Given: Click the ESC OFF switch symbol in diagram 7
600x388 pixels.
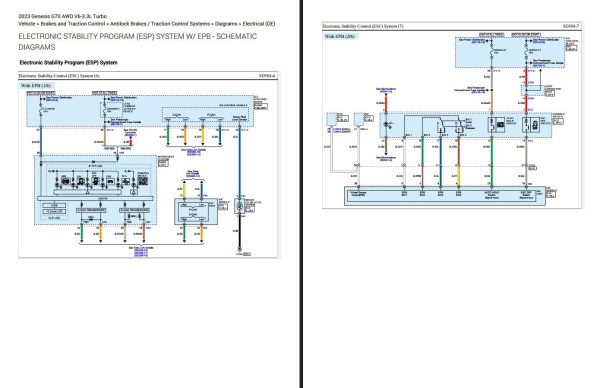Looking at the screenshot, I should point(531,125).
